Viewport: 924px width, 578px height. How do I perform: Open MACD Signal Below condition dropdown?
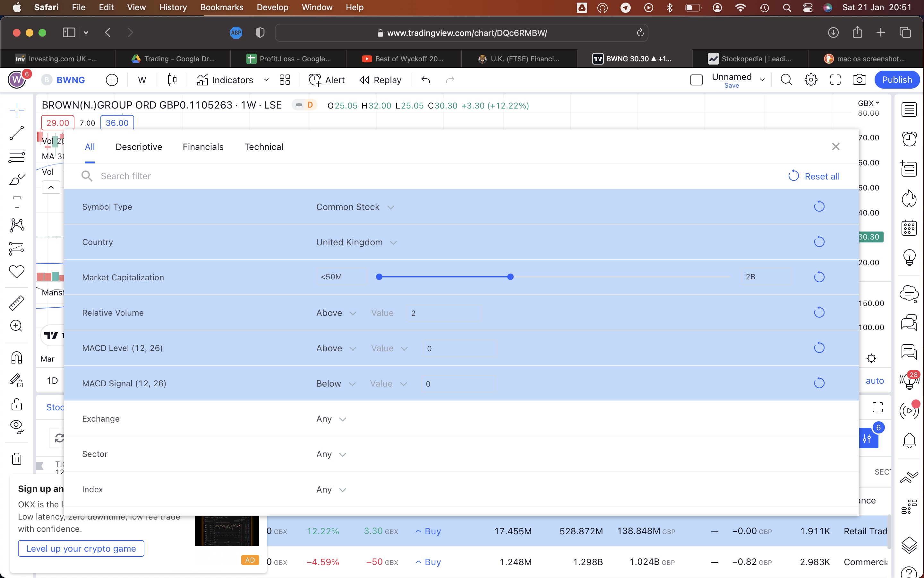[336, 383]
